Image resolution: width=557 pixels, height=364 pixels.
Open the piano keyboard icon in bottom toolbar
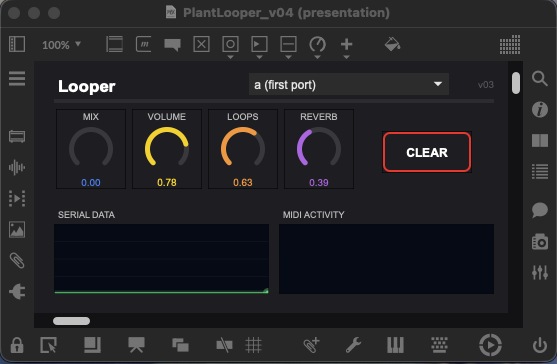tap(395, 345)
